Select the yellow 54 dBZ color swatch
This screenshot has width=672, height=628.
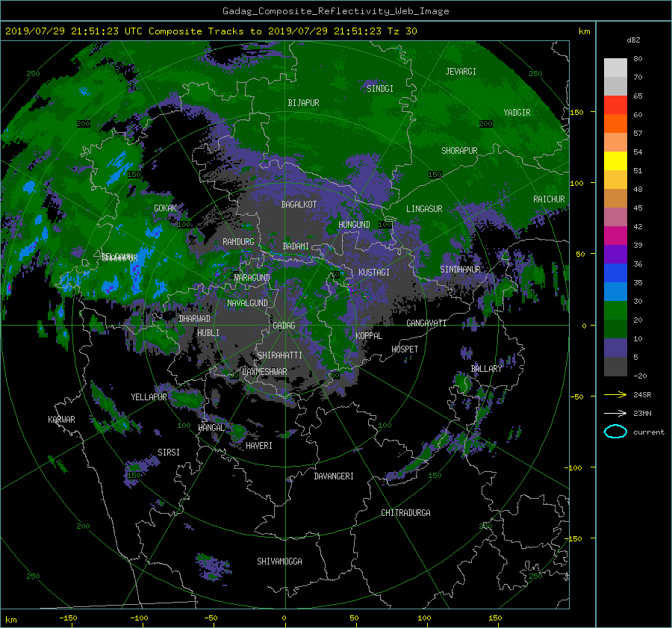615,161
